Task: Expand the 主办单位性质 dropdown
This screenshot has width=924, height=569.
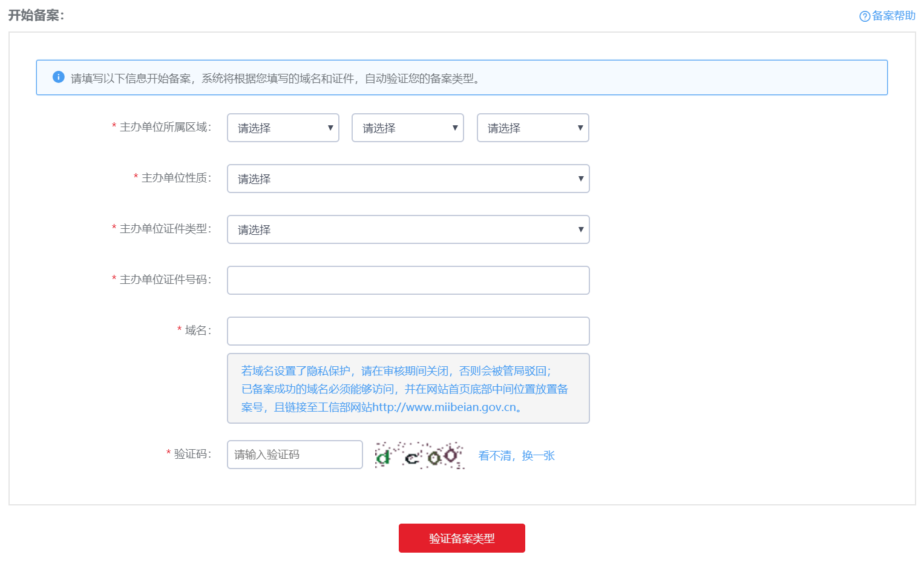Action: [x=408, y=179]
